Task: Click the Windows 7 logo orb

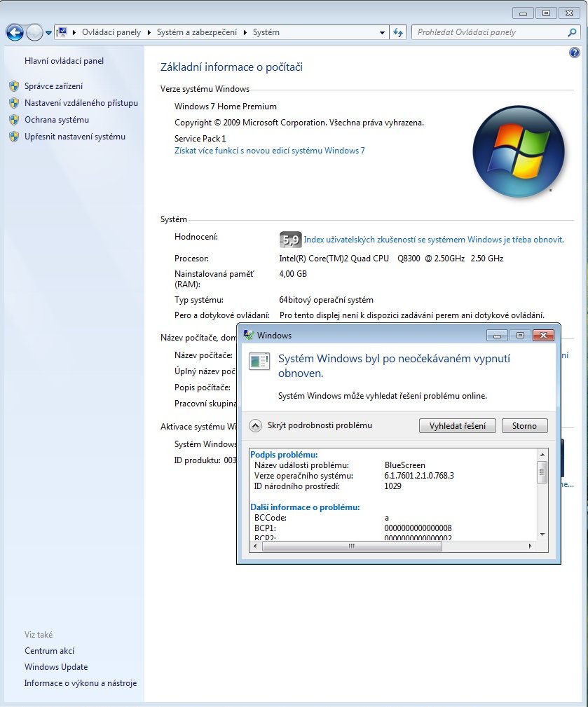Action: [x=519, y=151]
